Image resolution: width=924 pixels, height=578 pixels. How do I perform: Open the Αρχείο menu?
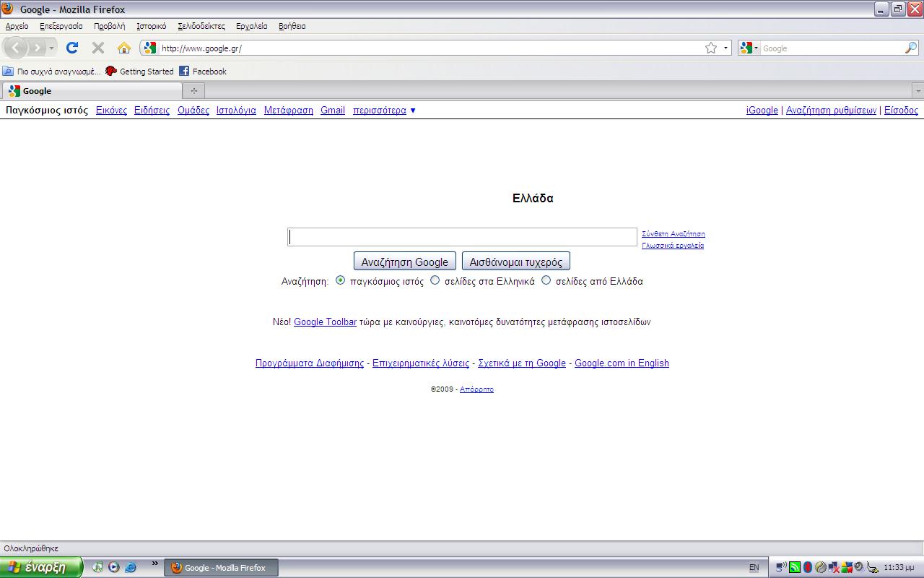[17, 26]
